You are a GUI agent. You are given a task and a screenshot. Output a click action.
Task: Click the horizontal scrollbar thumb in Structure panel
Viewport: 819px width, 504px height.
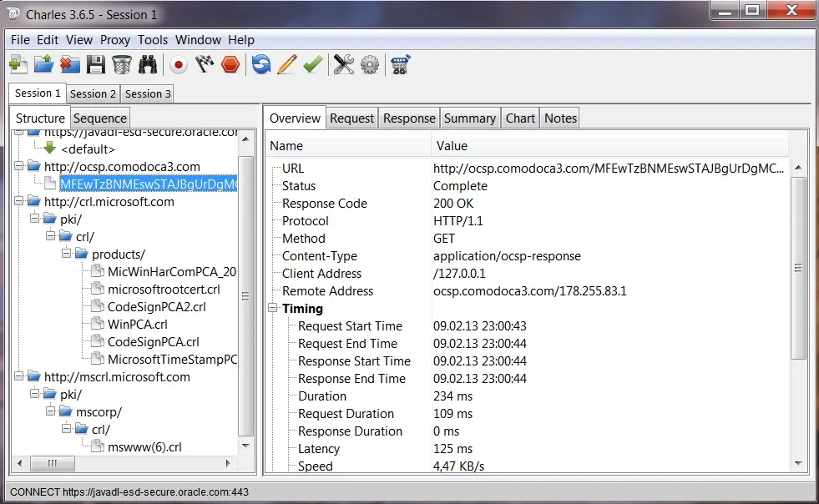point(53,463)
